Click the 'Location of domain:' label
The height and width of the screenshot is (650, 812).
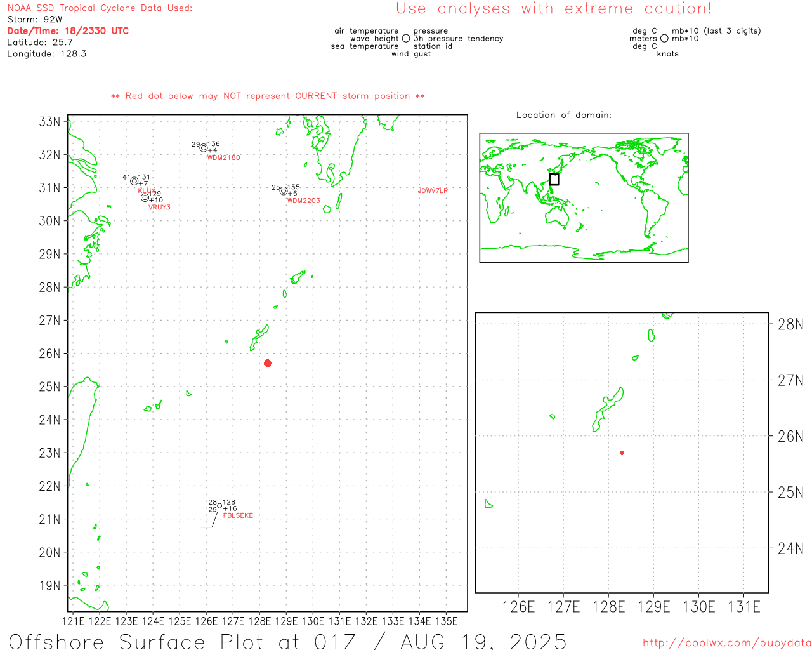pyautogui.click(x=564, y=115)
